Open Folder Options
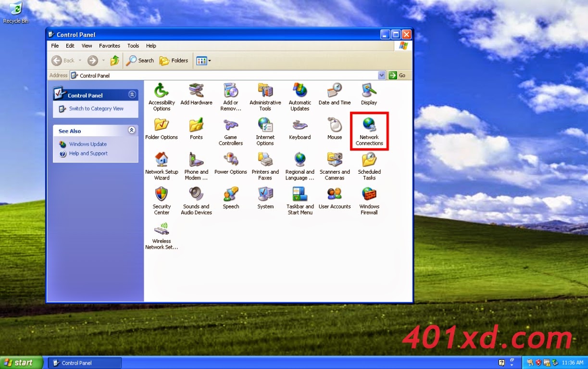 (162, 128)
